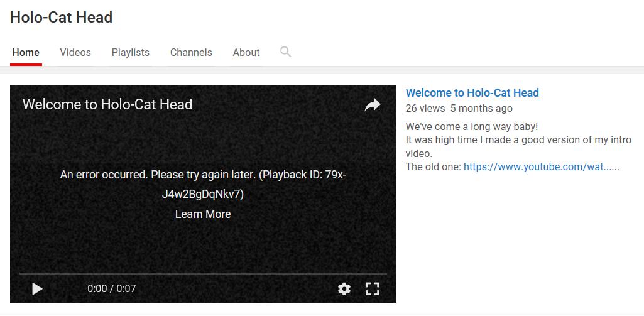
Task: Click the Learn More error link
Action: pos(203,214)
